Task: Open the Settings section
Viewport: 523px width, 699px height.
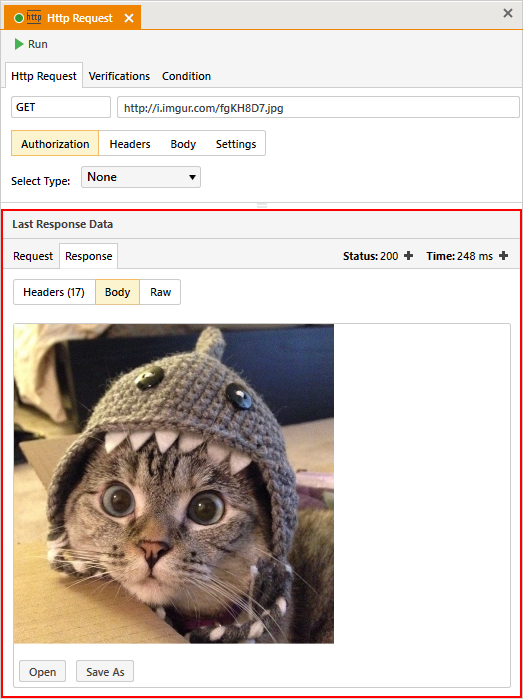Action: 236,144
